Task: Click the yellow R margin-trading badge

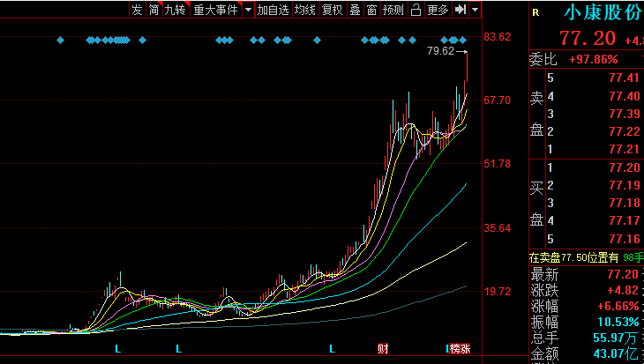Action: click(535, 12)
